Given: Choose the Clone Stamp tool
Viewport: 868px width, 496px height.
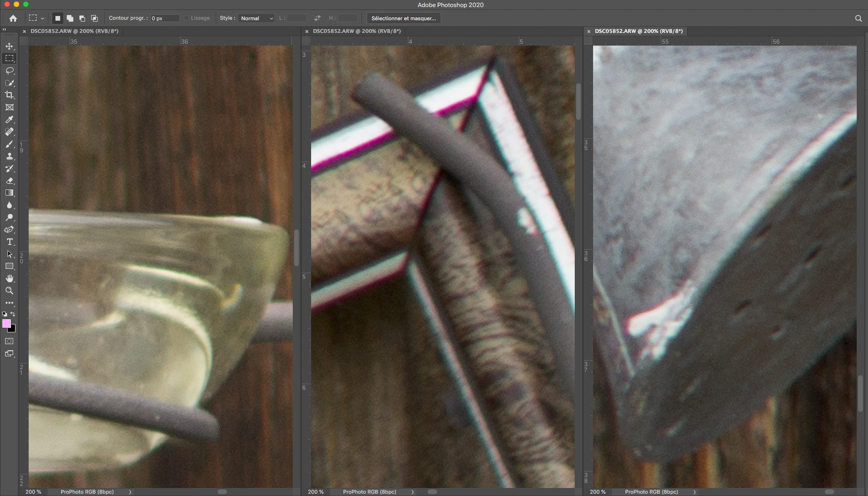Looking at the screenshot, I should (9, 156).
